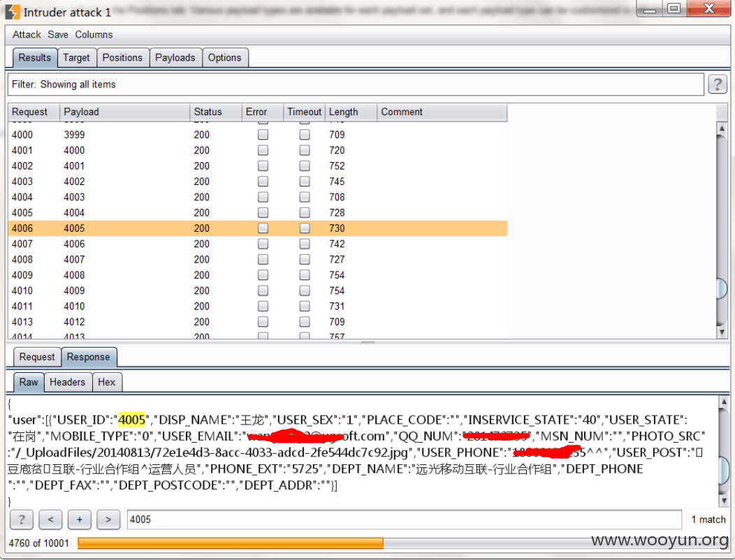The height and width of the screenshot is (560, 735).
Task: Select row with payload 4010
Action: click(258, 307)
